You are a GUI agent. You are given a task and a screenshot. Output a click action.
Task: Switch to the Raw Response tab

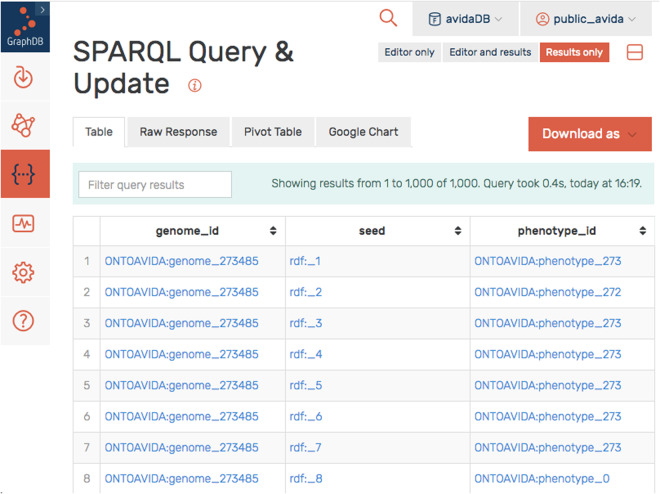[178, 132]
